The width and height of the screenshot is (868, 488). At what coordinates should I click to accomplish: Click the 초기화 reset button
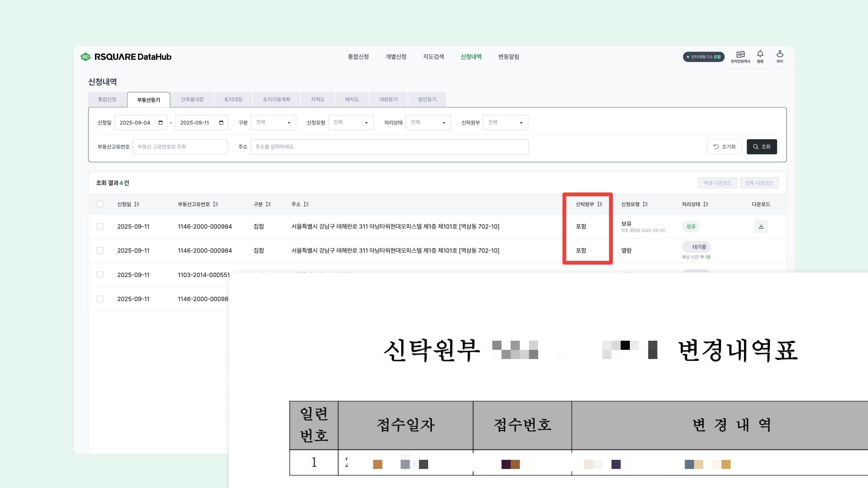coord(724,147)
